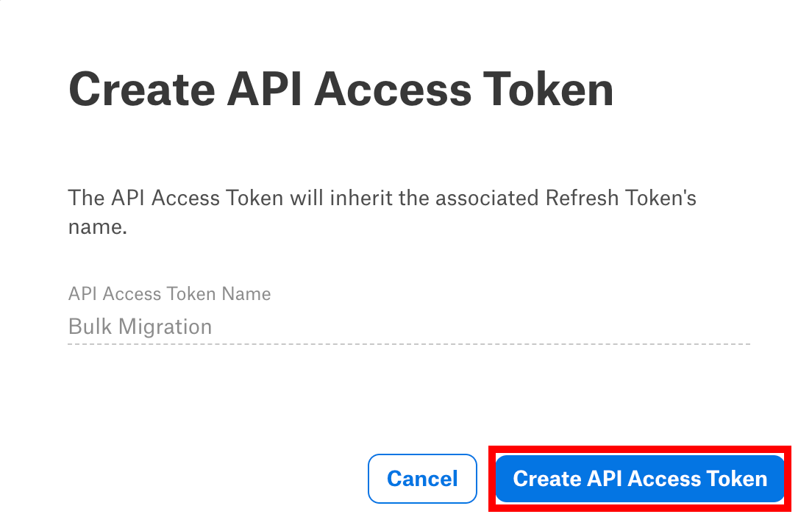Image resolution: width=812 pixels, height=528 pixels.
Task: Click the Refresh Token description paragraph
Action: pos(382,213)
